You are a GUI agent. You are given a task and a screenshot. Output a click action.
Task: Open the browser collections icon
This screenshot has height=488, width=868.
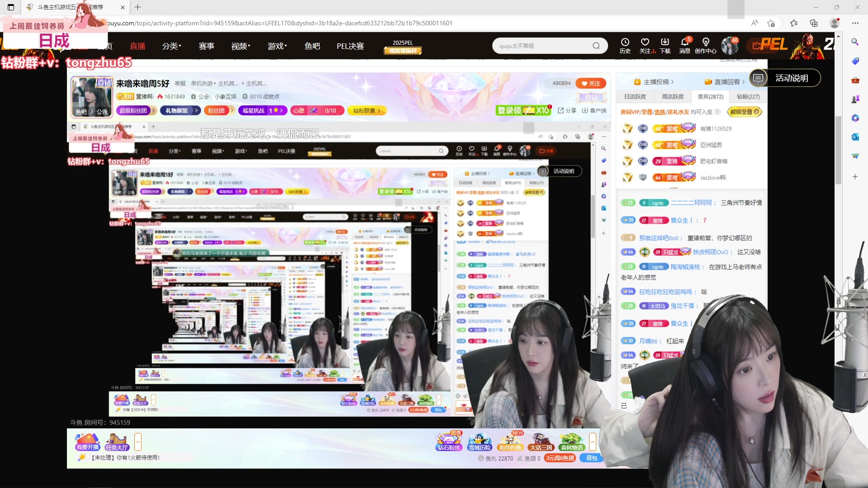(x=814, y=23)
